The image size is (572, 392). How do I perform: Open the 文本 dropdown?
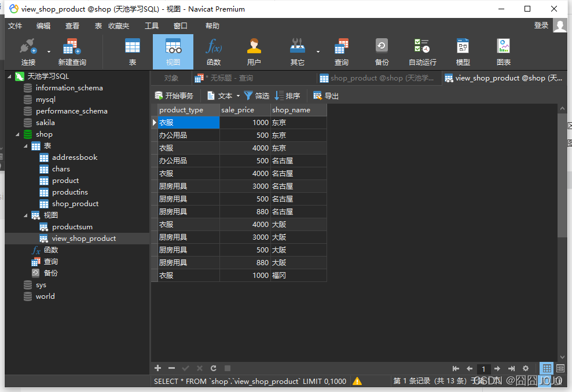coord(238,96)
